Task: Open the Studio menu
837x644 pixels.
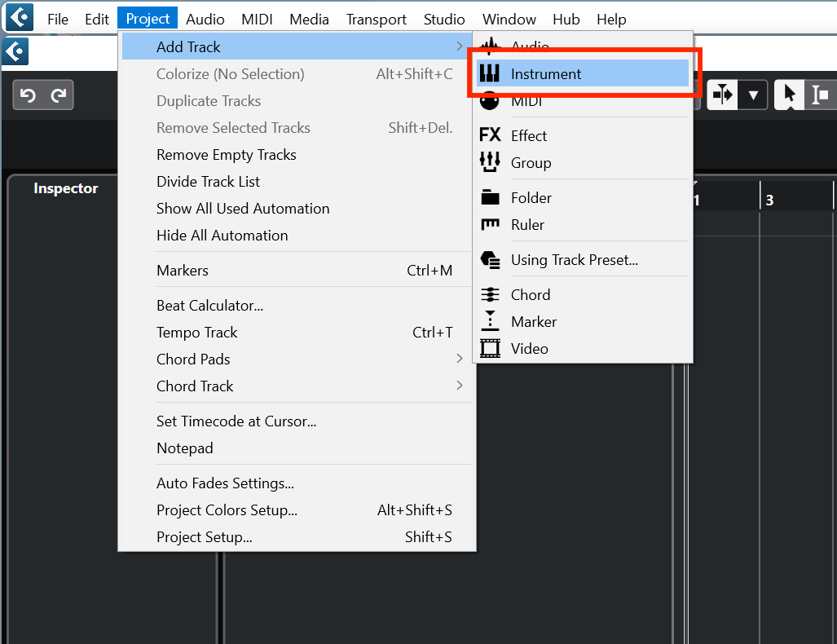Action: click(x=444, y=19)
